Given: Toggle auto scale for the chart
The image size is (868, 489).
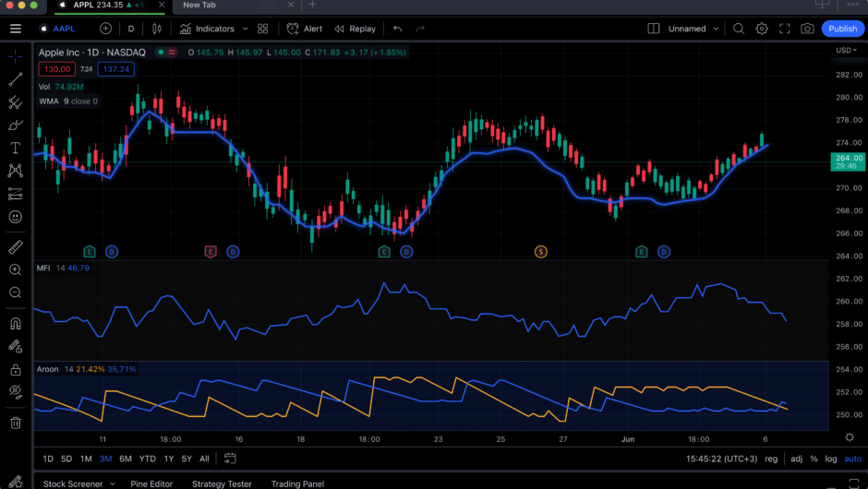Looking at the screenshot, I should pyautogui.click(x=851, y=459).
